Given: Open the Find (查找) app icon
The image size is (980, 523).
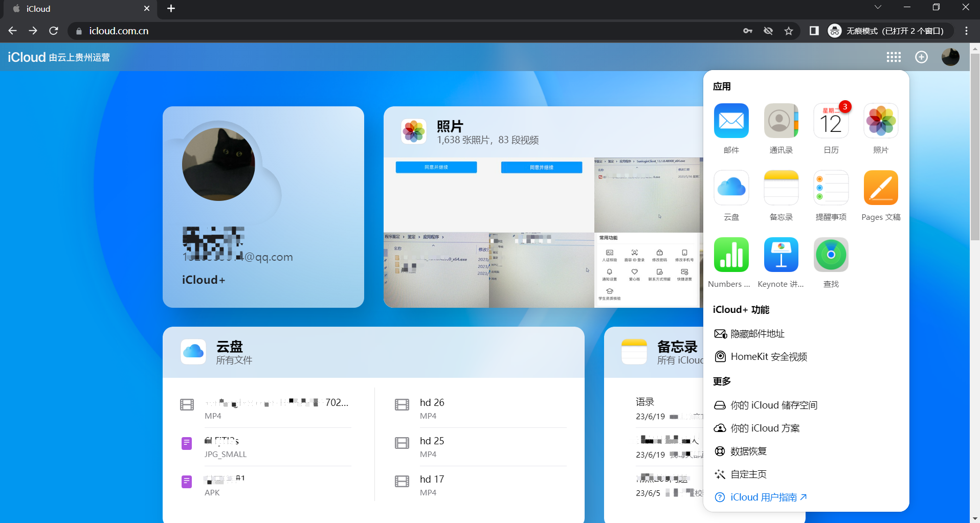Looking at the screenshot, I should point(831,255).
